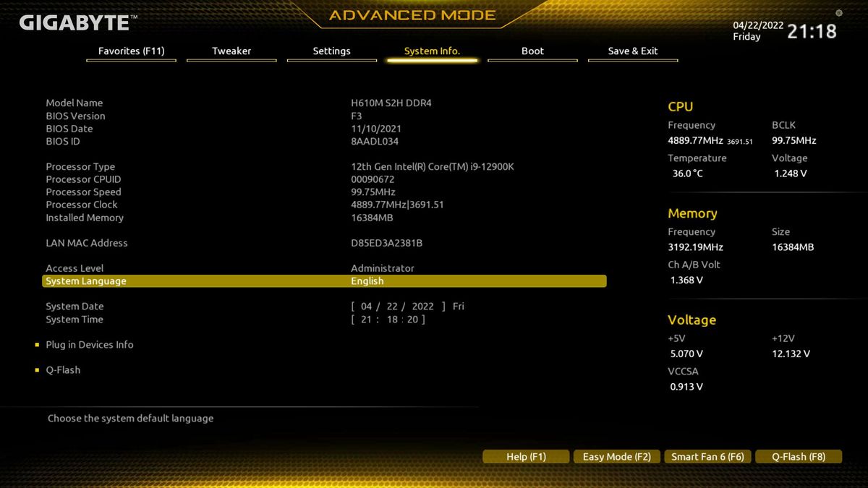Image resolution: width=868 pixels, height=488 pixels.
Task: Select the System Language row
Action: point(324,281)
